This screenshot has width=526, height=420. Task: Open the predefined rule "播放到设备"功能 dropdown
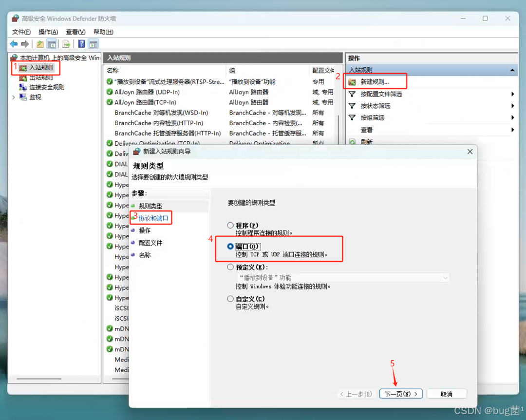click(x=343, y=278)
